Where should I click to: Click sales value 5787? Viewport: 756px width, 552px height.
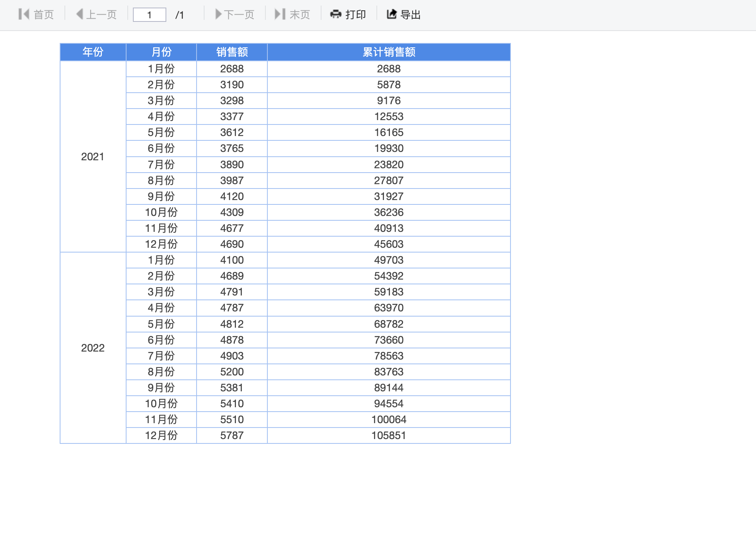(x=232, y=435)
